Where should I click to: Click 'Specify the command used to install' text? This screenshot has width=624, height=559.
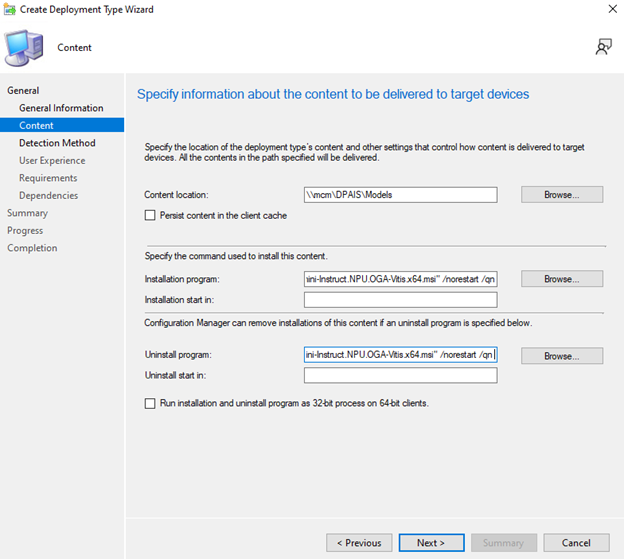[x=236, y=256]
